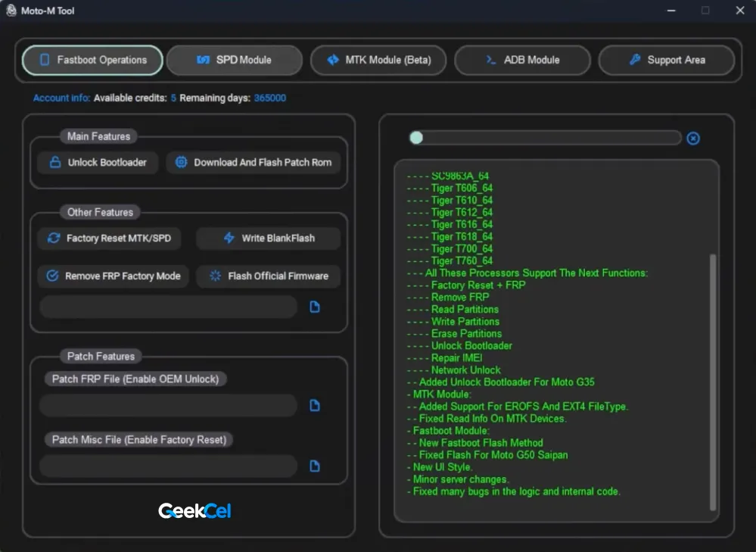Click the spinner icon on Flash Official Firmware

click(215, 276)
